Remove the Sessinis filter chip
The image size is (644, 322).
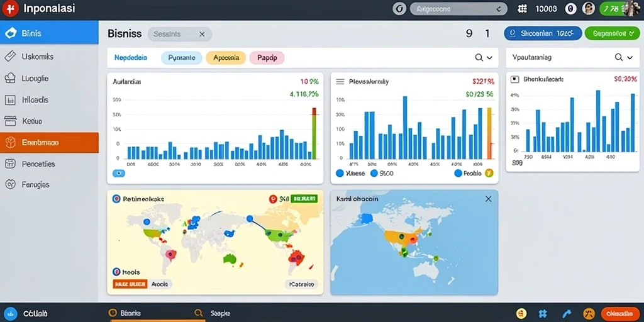tap(202, 35)
